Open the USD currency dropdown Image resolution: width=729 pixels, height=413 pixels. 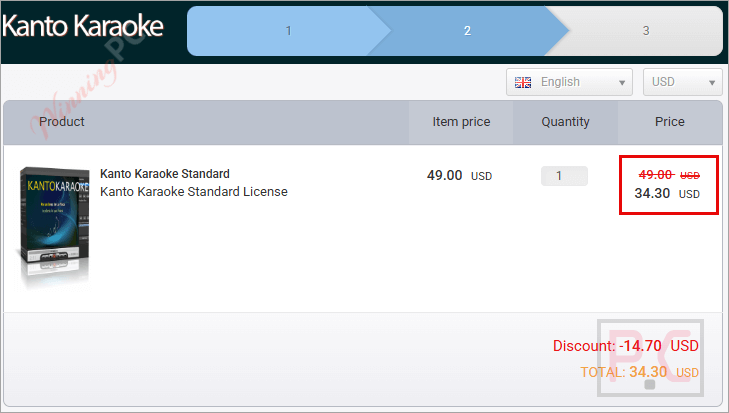pyautogui.click(x=683, y=82)
